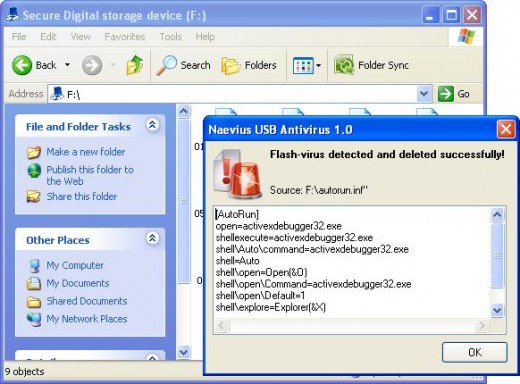Viewport: 520px width, 384px height.
Task: Click the line shell=Auto
Action: coord(237,261)
